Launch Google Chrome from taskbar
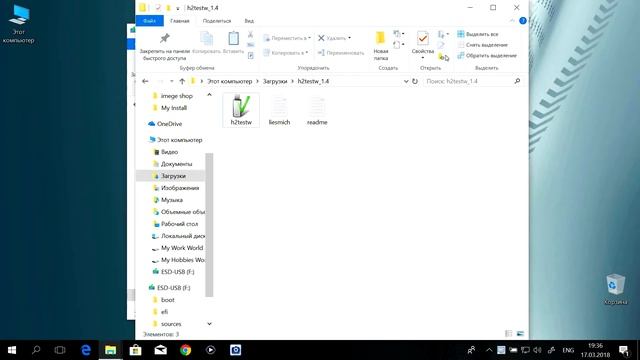 point(186,350)
